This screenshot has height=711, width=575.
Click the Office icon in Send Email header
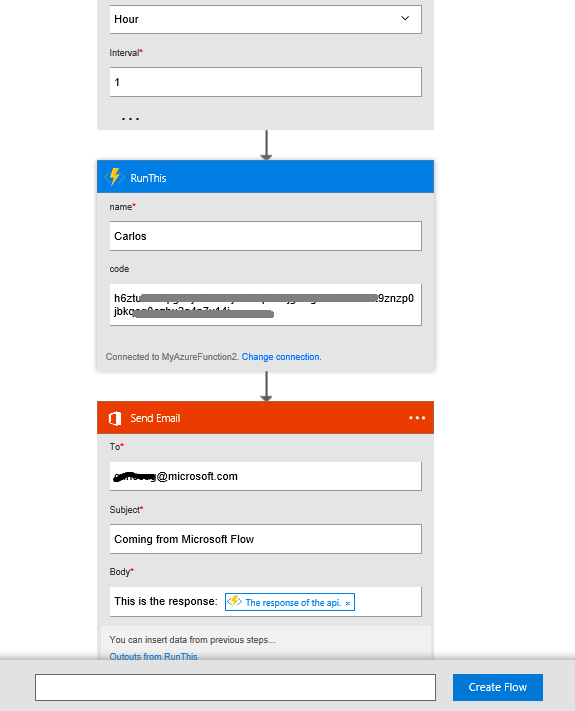pos(115,418)
